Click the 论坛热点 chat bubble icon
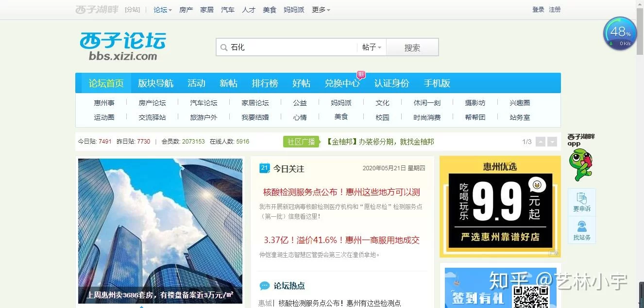644x308 pixels. click(x=265, y=286)
